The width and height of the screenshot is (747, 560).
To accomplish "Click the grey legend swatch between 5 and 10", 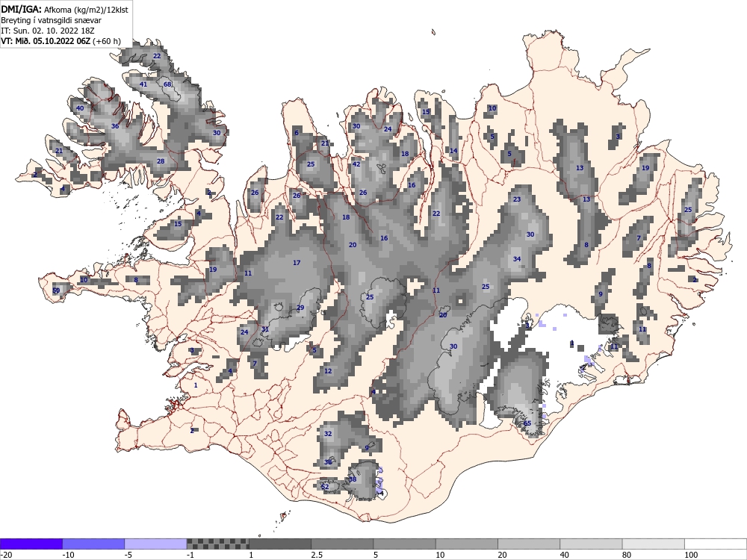I will [x=404, y=544].
